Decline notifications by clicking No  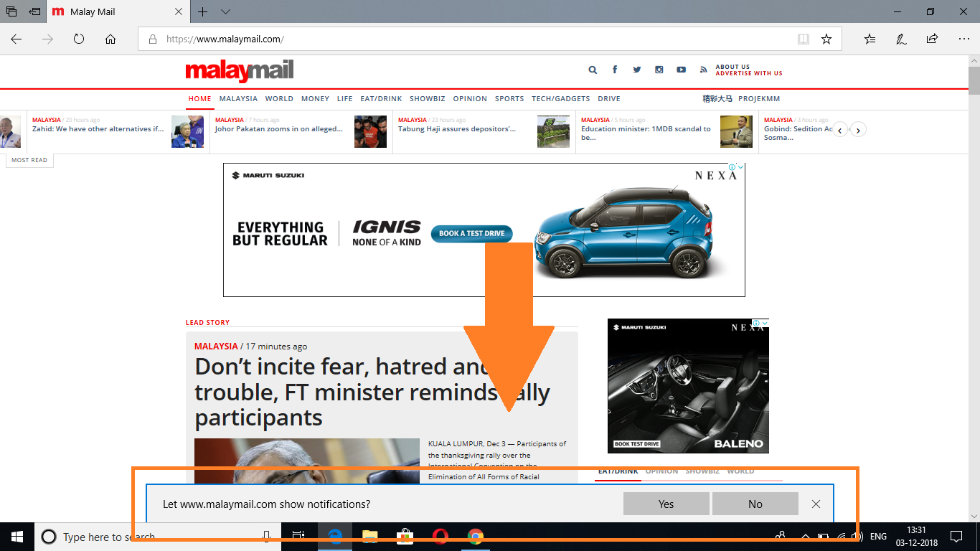[755, 504]
